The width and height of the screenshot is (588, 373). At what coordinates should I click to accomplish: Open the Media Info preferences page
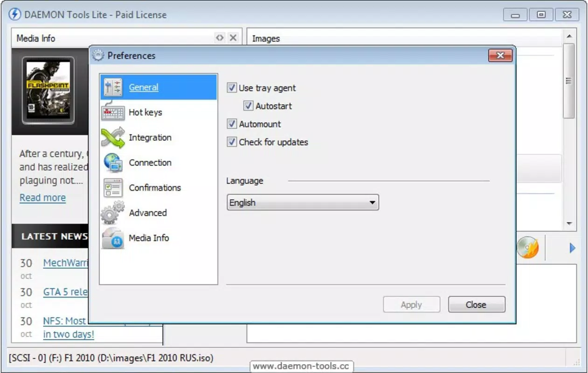pos(159,238)
